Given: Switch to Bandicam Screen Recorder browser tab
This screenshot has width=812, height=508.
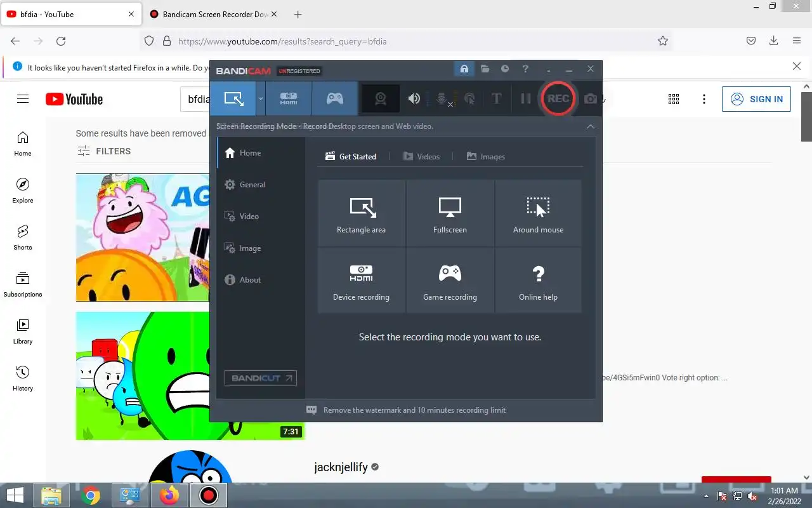Looking at the screenshot, I should 214,14.
